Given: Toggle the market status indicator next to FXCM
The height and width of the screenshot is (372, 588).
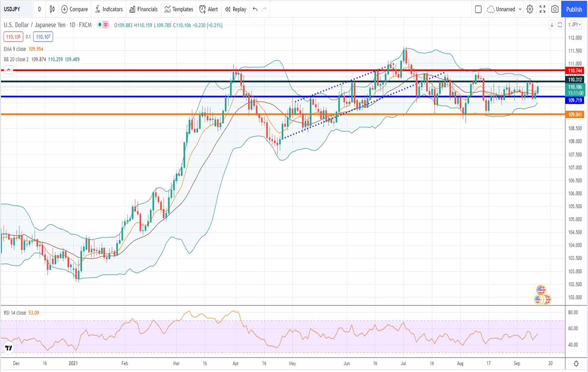Looking at the screenshot, I should (x=100, y=25).
